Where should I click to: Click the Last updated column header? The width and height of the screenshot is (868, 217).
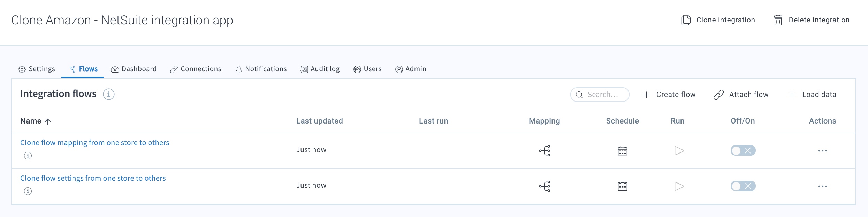click(x=320, y=121)
